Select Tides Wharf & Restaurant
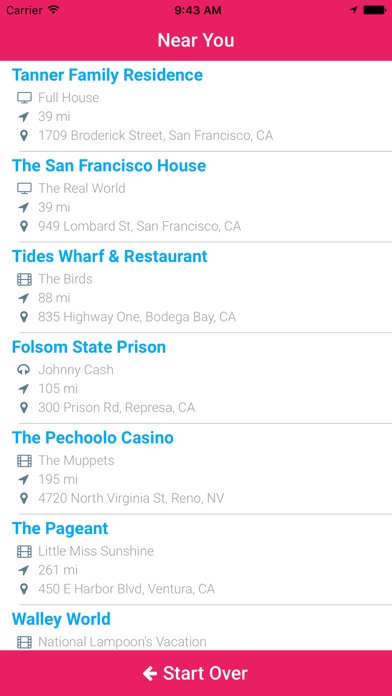The image size is (392, 696). [x=196, y=287]
